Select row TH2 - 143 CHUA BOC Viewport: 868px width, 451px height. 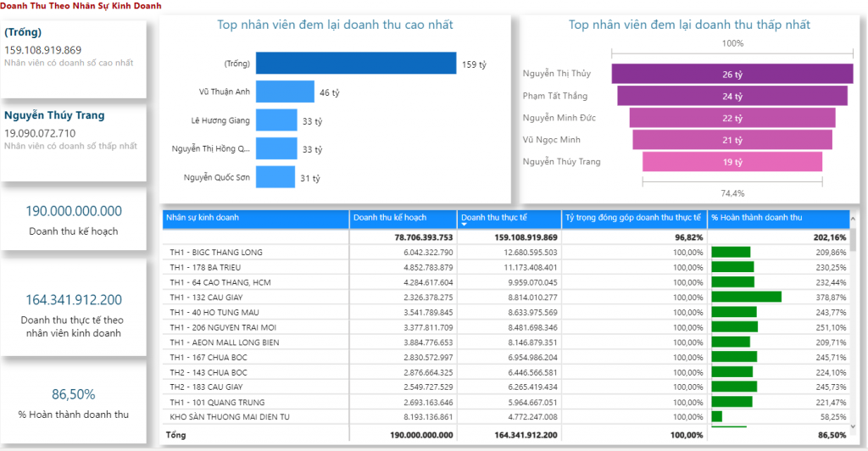tap(506, 372)
